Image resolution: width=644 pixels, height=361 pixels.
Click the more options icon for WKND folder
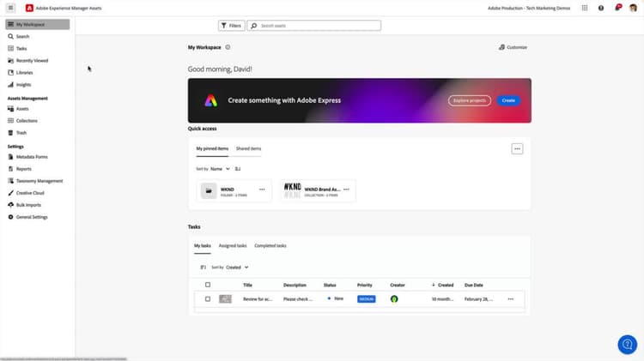pyautogui.click(x=262, y=190)
